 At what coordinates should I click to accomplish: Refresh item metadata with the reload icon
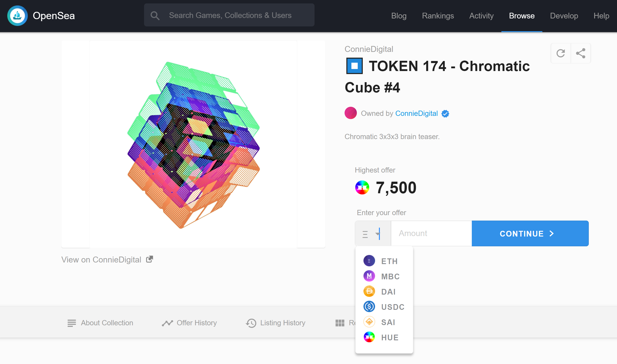click(561, 53)
